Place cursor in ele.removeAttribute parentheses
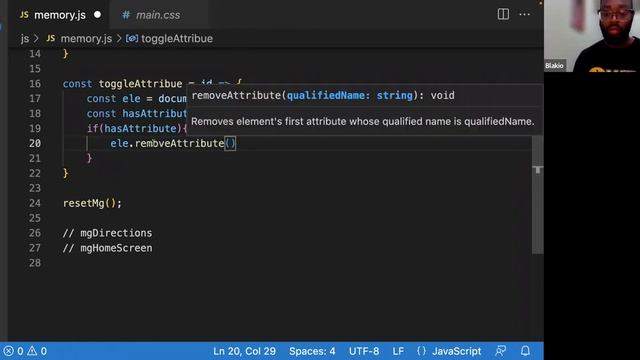The image size is (640, 360). pos(230,144)
